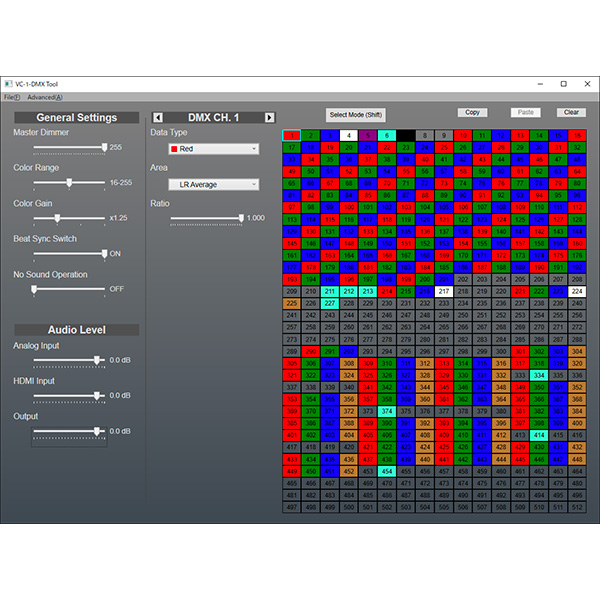Click the Copy button

point(472,112)
